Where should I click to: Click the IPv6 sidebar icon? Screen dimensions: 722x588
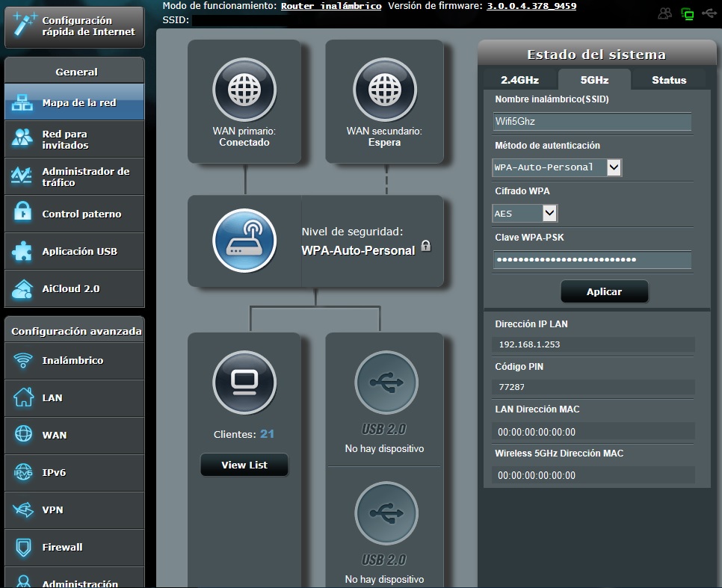click(x=23, y=472)
